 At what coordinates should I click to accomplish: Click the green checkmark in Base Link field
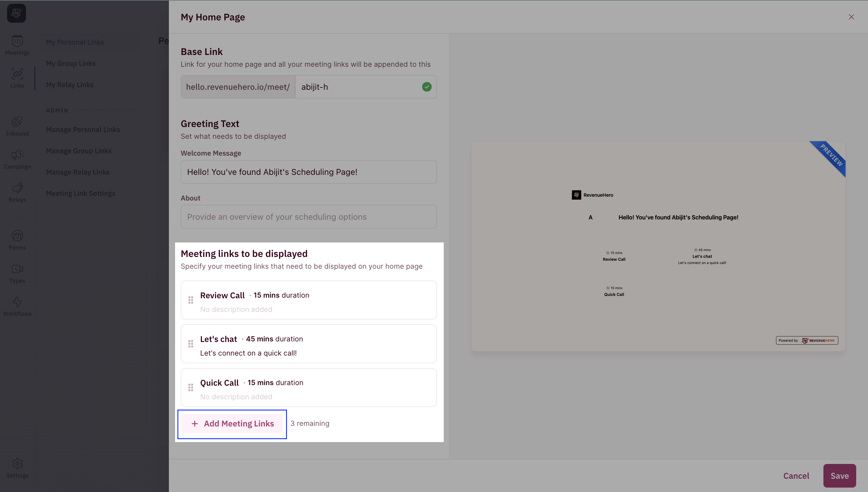point(427,87)
